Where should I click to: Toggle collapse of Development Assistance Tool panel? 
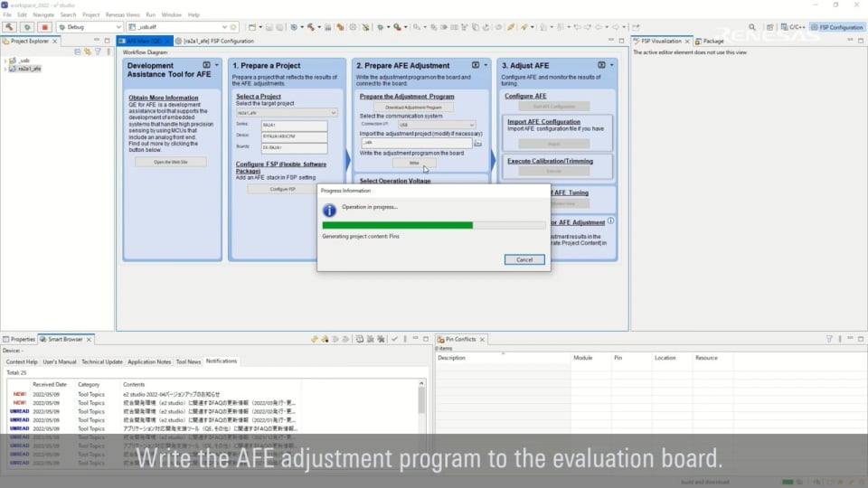[x=206, y=65]
